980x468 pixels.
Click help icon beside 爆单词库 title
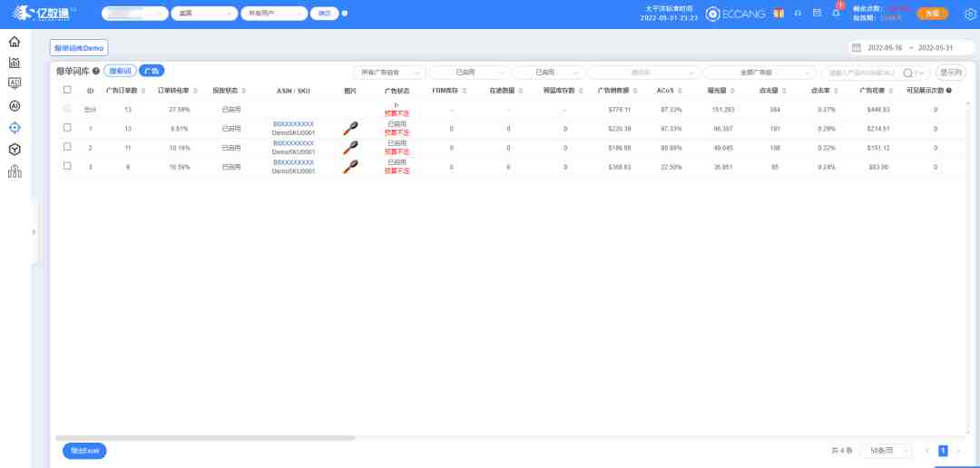pyautogui.click(x=96, y=72)
